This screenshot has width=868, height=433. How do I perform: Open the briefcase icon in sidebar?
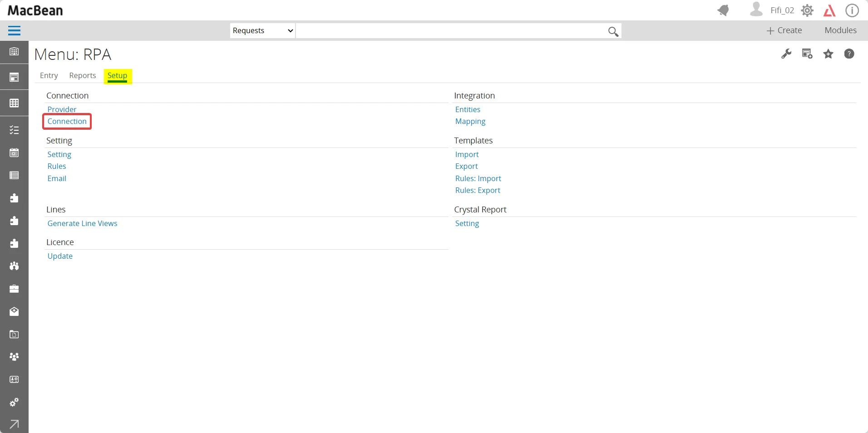coord(14,289)
